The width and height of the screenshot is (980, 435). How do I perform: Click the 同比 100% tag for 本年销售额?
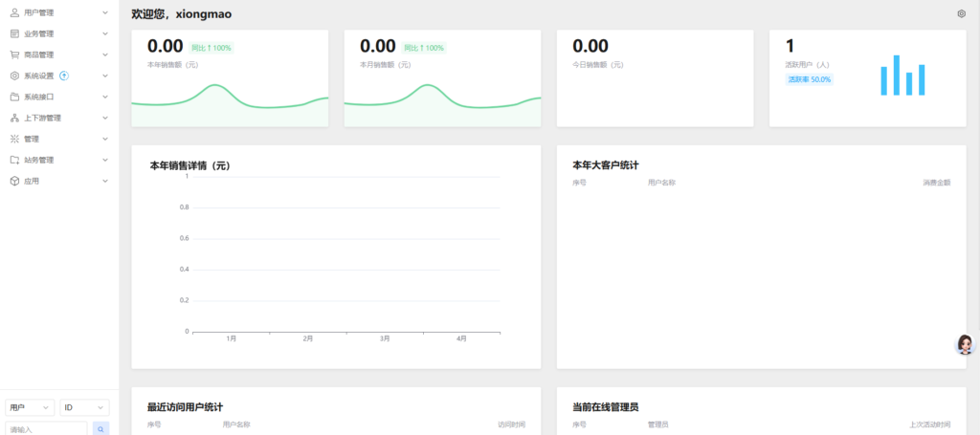coord(212,48)
